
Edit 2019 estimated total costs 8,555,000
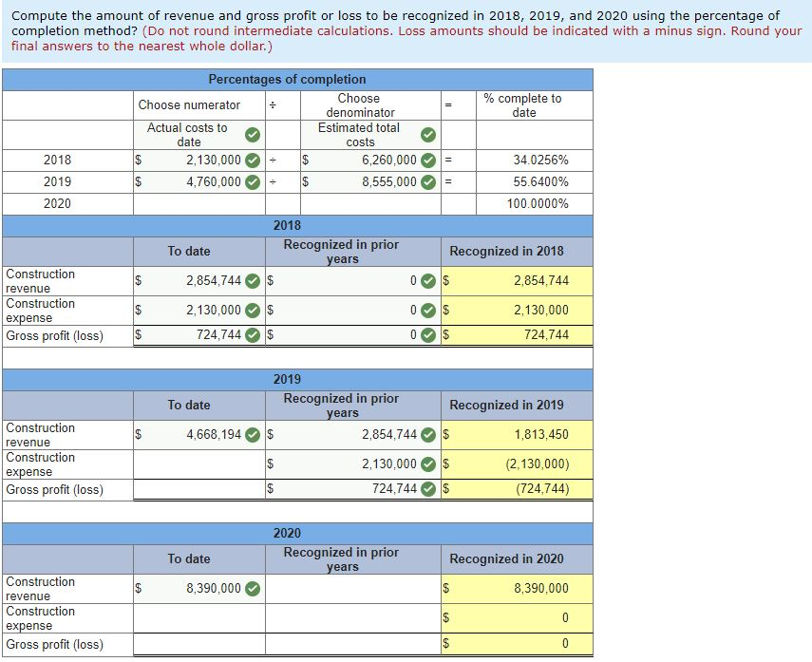click(x=370, y=182)
